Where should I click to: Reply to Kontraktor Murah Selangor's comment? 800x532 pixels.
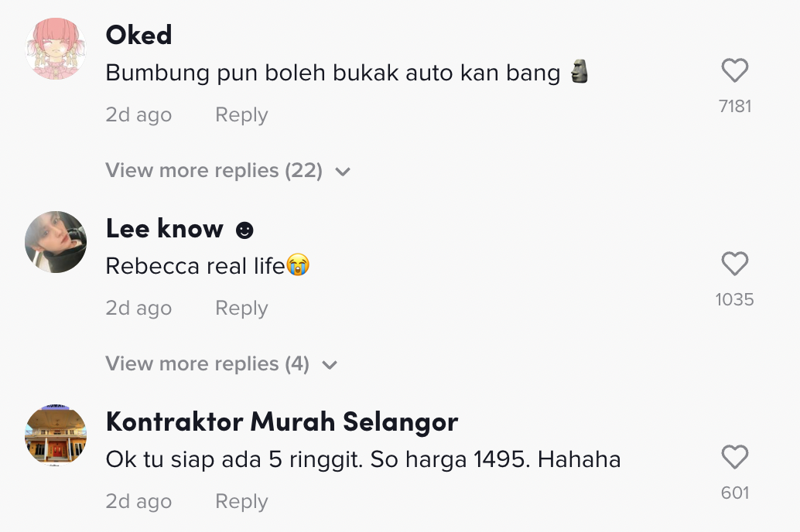coord(241,501)
